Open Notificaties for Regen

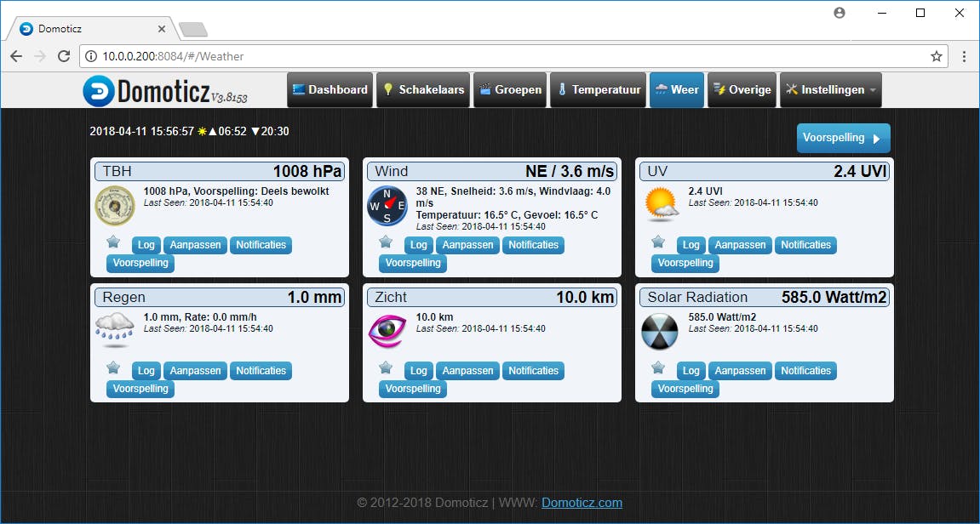pos(261,371)
